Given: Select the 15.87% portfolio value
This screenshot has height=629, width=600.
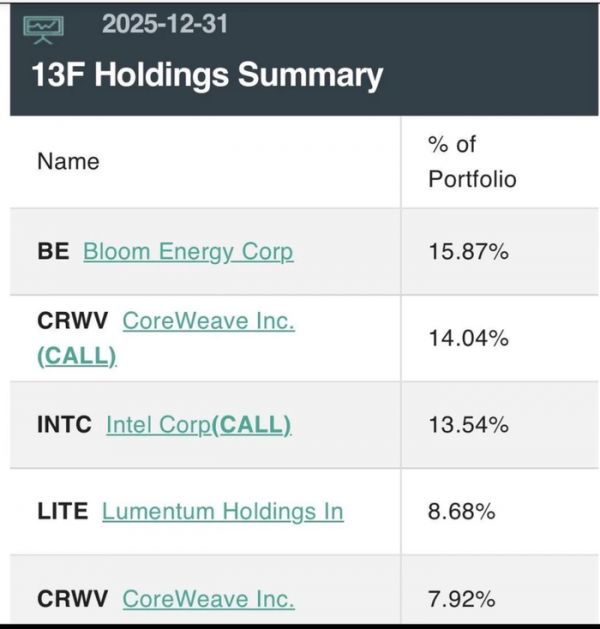Looking at the screenshot, I should click(x=468, y=252).
